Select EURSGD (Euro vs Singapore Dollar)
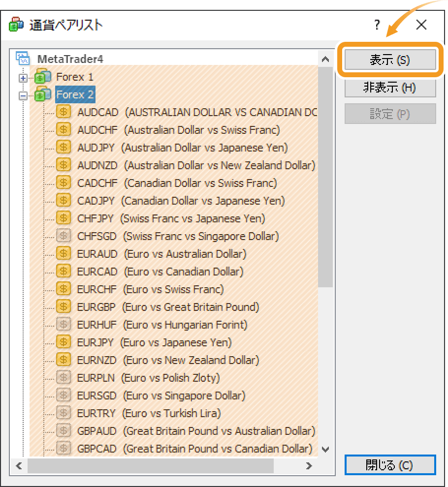Viewport: 448px width, 487px height. 161,396
